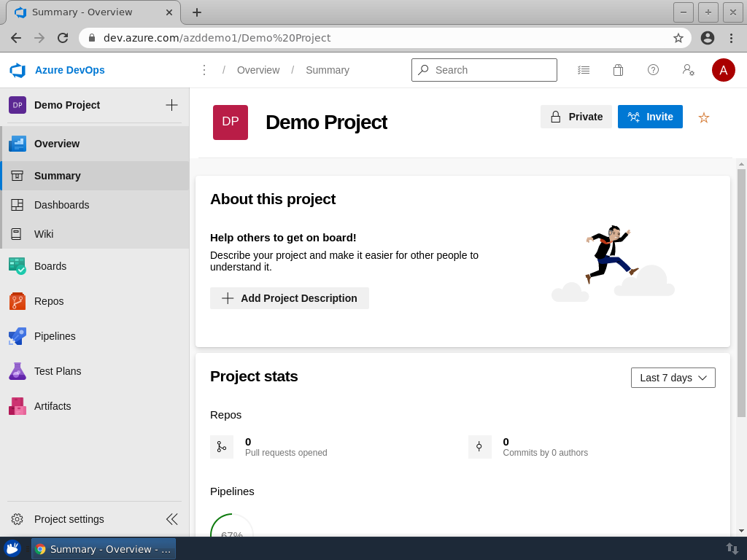Click the Invite button
The image size is (747, 560).
coord(650,117)
